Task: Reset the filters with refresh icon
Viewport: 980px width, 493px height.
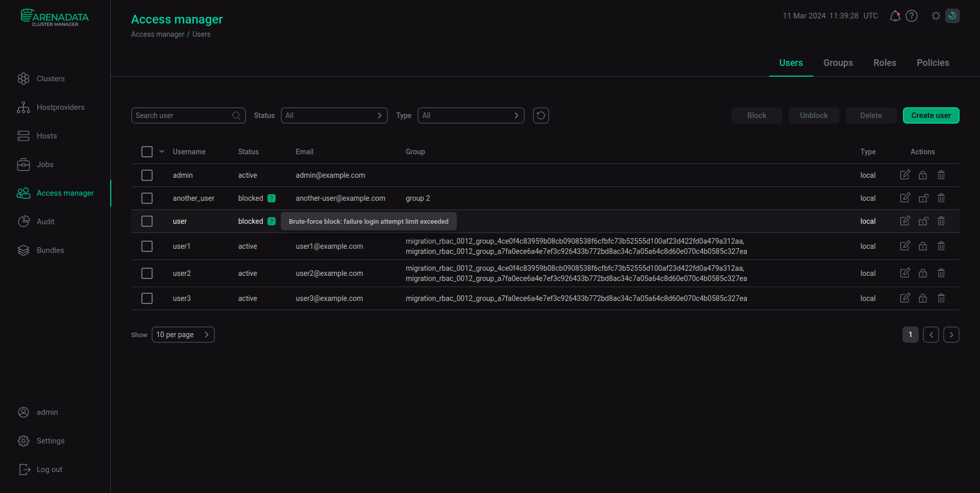Action: 541,115
